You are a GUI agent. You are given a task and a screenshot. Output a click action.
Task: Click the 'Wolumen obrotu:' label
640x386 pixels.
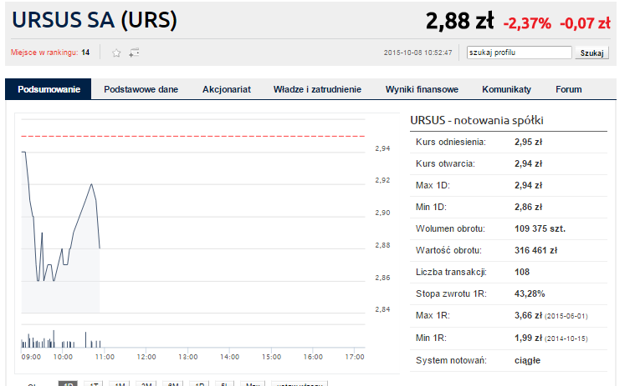[450, 228]
